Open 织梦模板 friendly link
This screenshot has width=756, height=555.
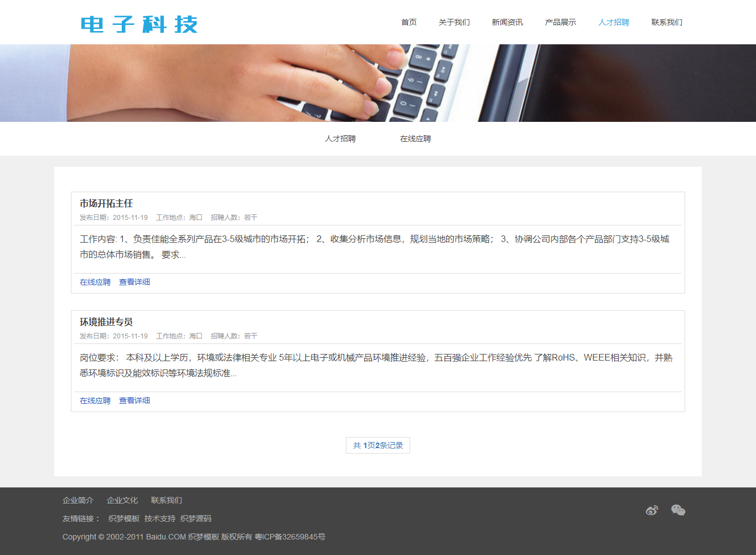[x=124, y=518]
